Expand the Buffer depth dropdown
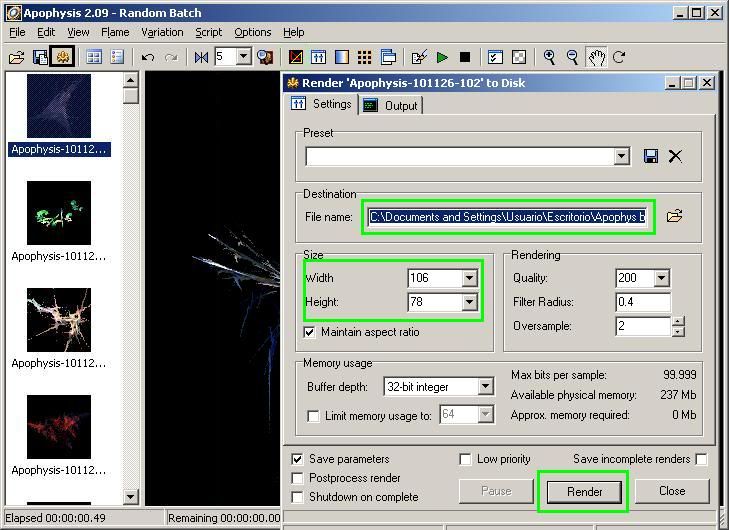729x530 pixels. [x=485, y=387]
